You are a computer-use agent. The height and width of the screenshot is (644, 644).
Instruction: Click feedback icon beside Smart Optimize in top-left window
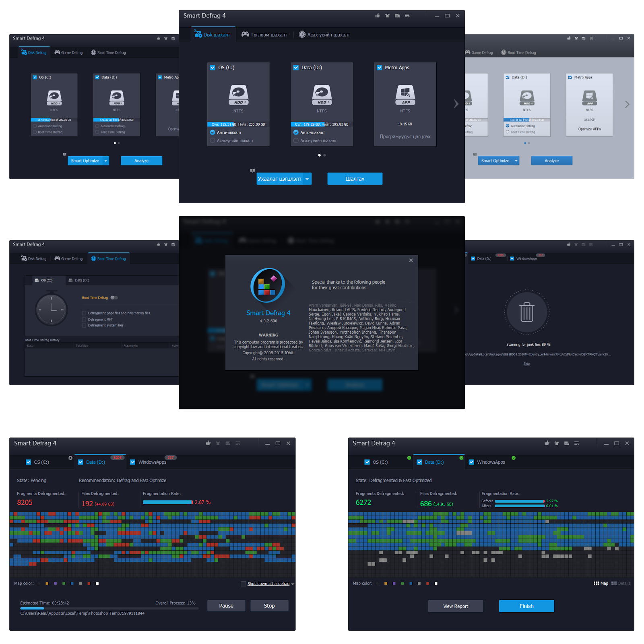pyautogui.click(x=64, y=155)
